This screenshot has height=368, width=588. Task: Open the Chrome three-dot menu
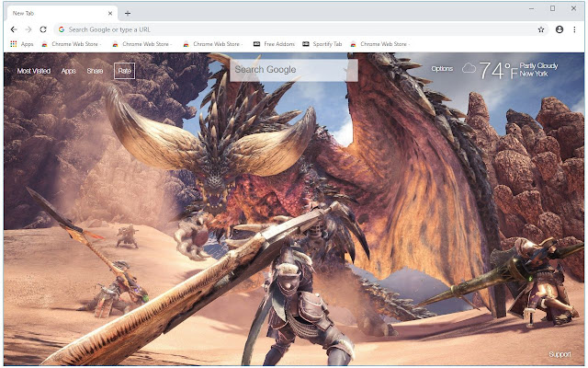pos(574,29)
